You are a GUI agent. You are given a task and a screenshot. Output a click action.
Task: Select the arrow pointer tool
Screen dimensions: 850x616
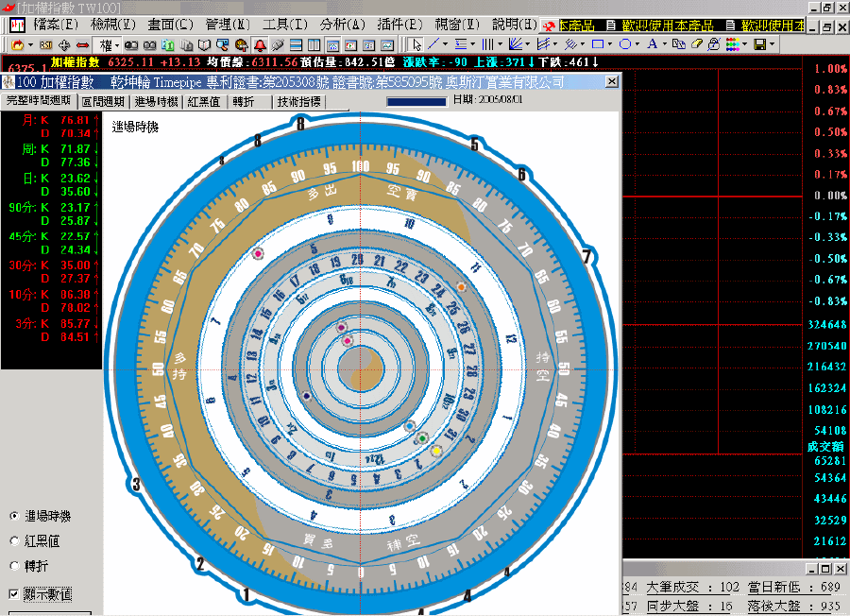[416, 44]
